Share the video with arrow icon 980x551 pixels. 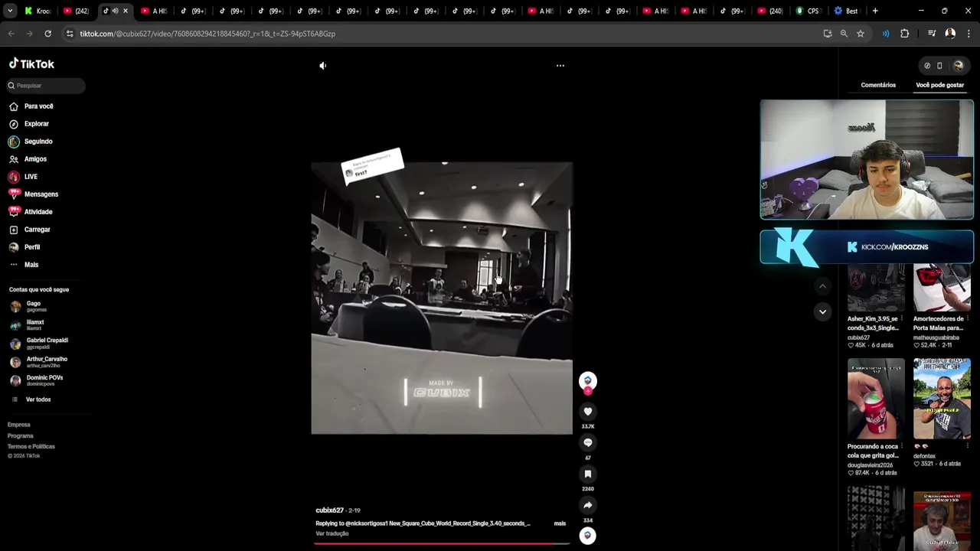[588, 505]
